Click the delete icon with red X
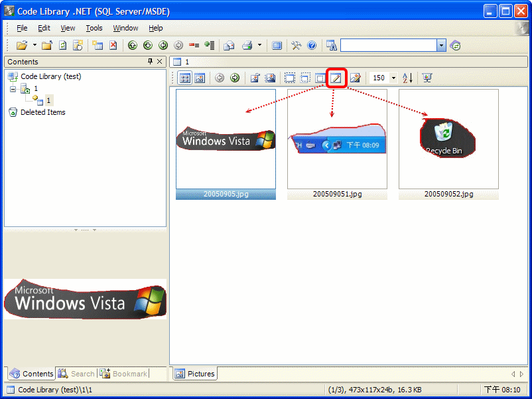The image size is (532, 399). (x=113, y=45)
